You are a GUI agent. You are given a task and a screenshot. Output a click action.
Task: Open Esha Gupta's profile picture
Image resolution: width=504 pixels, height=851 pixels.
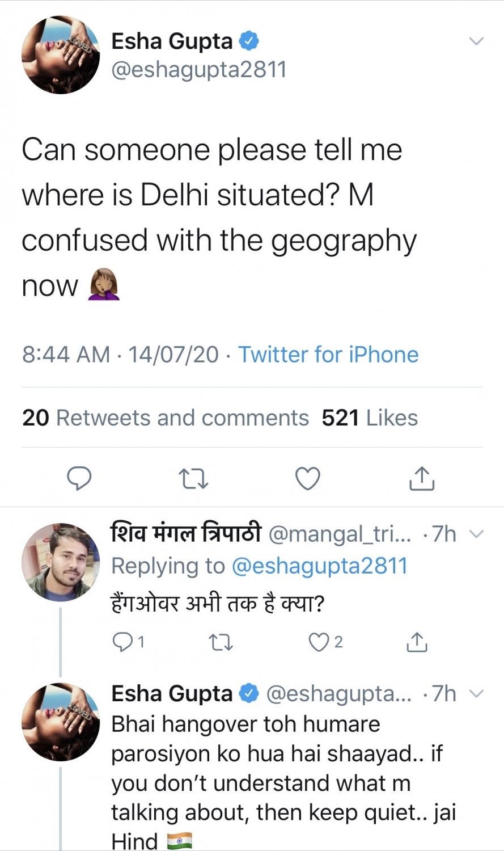pyautogui.click(x=60, y=55)
